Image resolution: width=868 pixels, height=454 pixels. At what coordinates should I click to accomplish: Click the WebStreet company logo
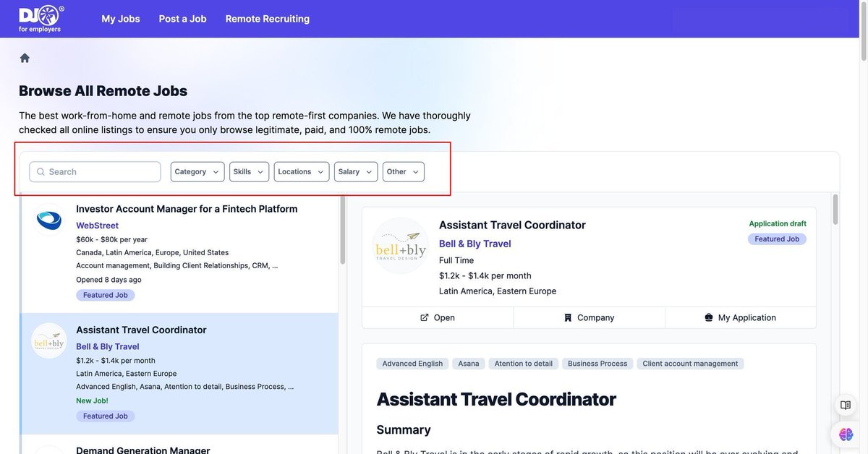coord(49,220)
